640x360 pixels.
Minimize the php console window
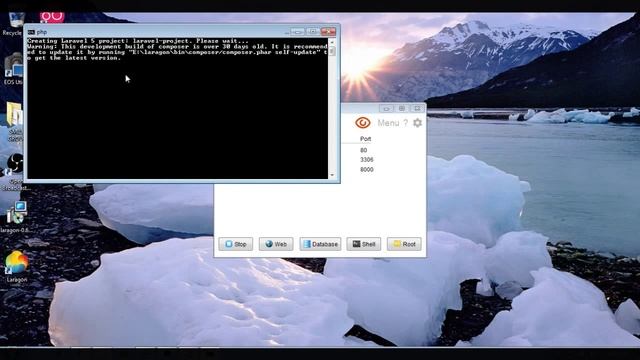297,31
